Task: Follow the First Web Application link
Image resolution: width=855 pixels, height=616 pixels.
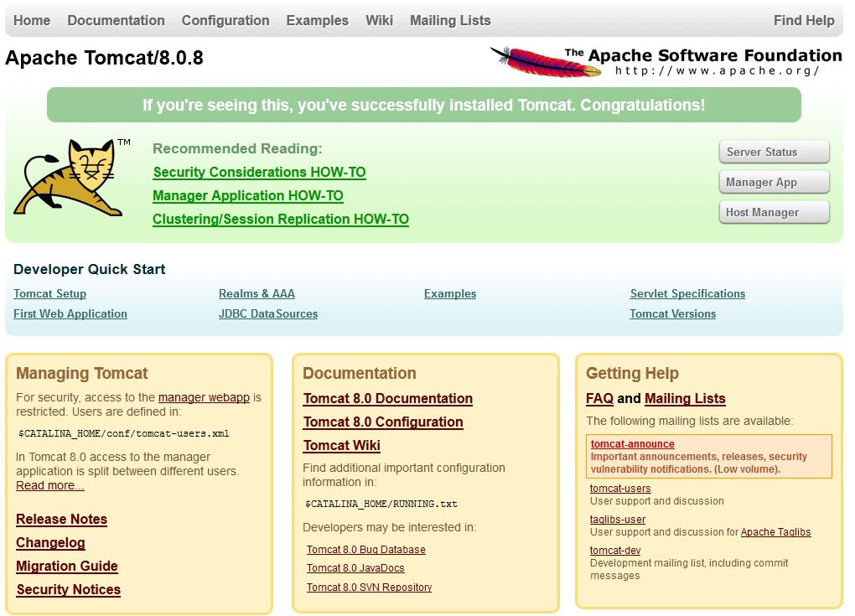Action: pos(70,314)
